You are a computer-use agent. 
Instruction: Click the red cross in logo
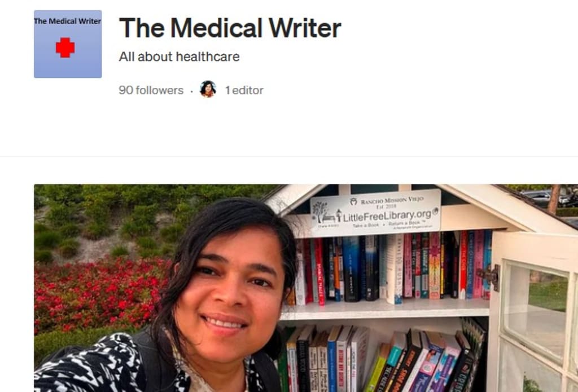[65, 47]
